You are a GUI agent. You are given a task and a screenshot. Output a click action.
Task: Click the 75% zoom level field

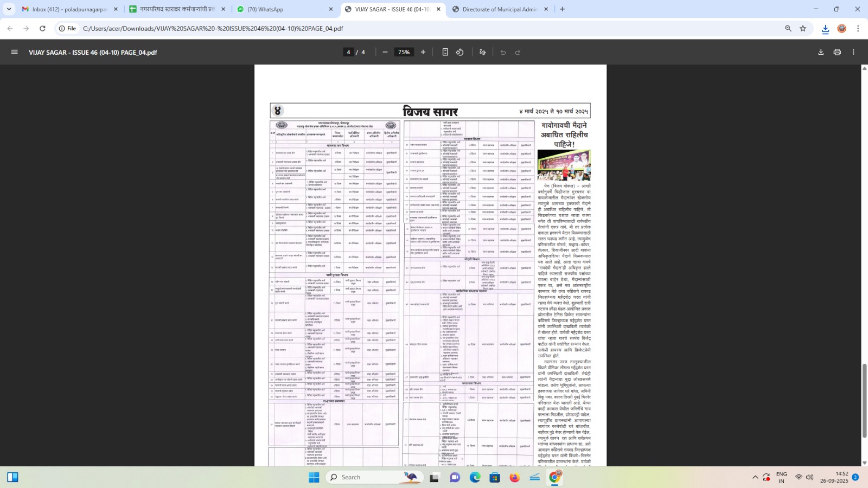[404, 52]
